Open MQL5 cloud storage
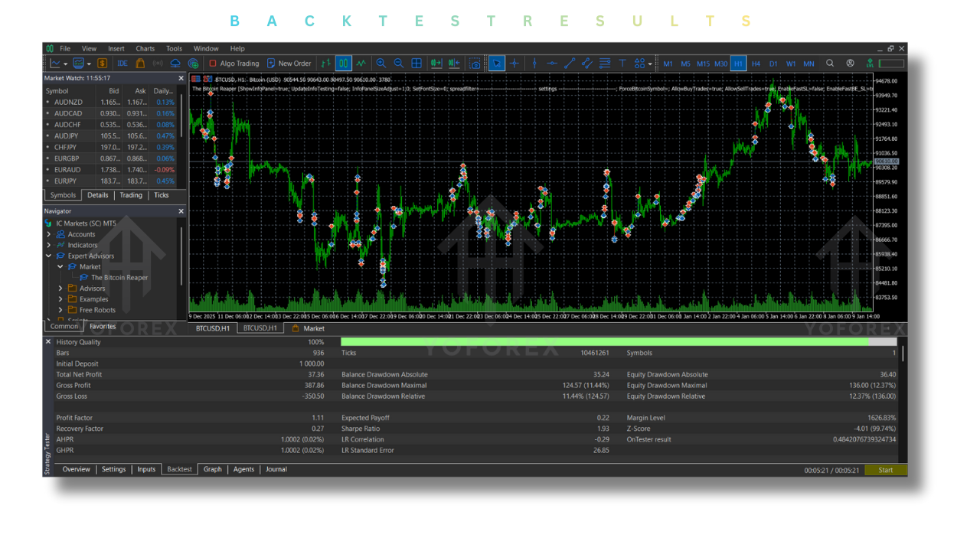 (175, 63)
